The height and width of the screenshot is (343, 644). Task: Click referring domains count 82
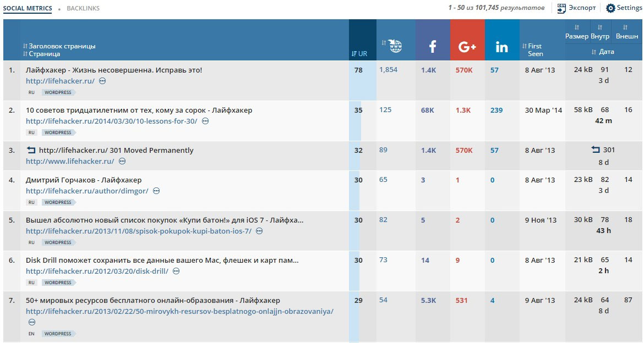click(x=383, y=220)
